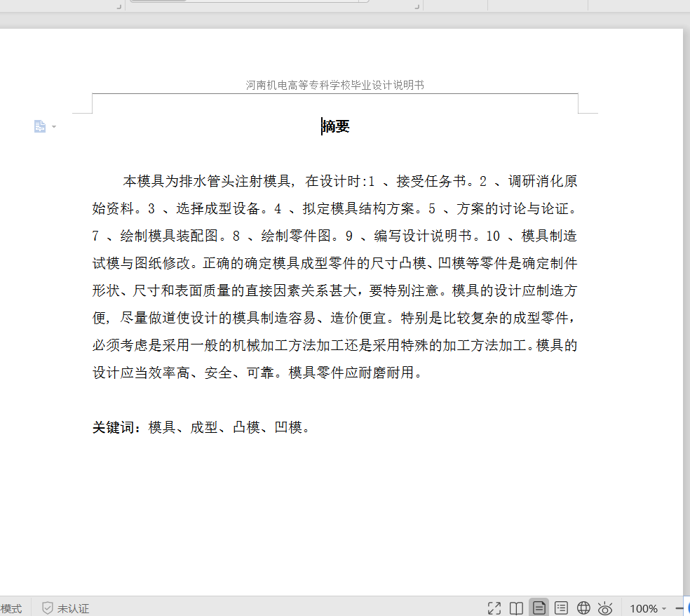Open dialog launcher left of the styles gallery

[119, 6]
